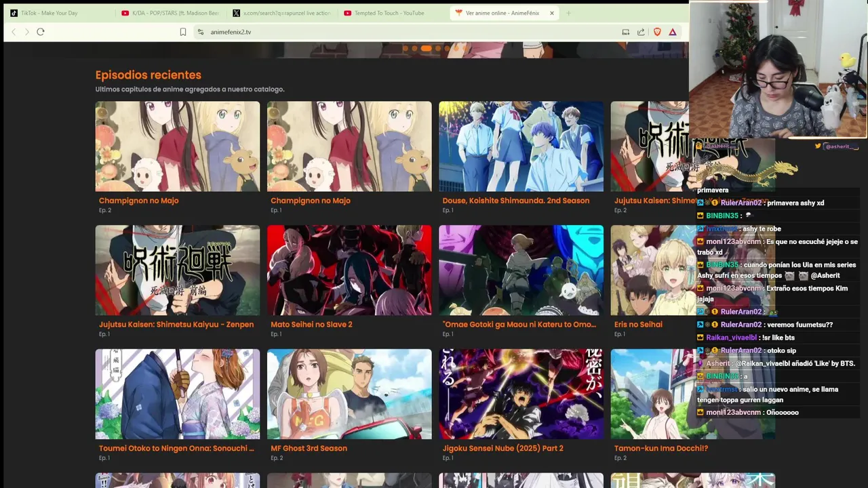
Task: Switch to the x.com rapunzel search tab
Action: click(282, 13)
